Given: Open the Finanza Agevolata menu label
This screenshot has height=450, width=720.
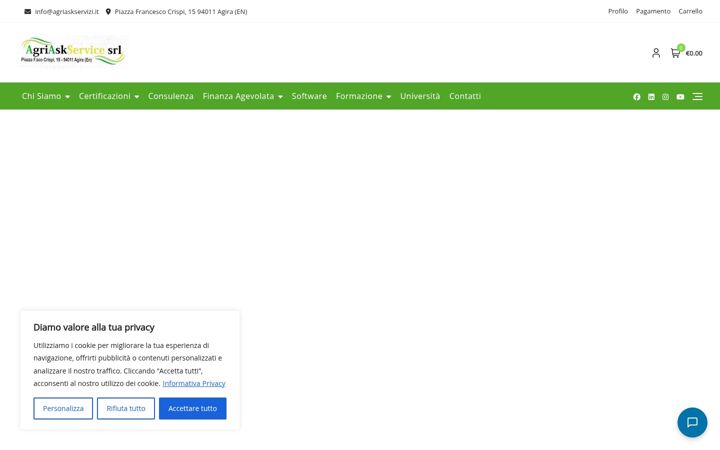Looking at the screenshot, I should point(238,96).
